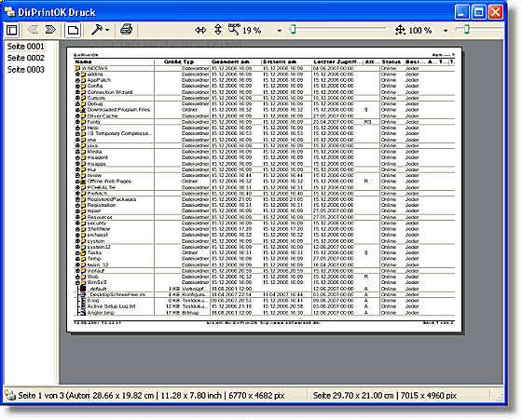Select Seite 0003 in page list
This screenshot has width=522, height=420.
(x=26, y=70)
